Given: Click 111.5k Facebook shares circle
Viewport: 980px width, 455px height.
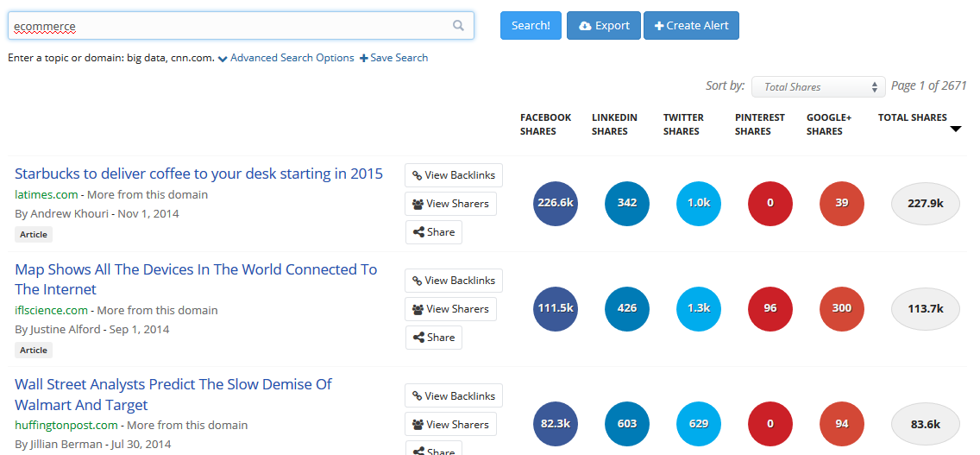Looking at the screenshot, I should (556, 308).
